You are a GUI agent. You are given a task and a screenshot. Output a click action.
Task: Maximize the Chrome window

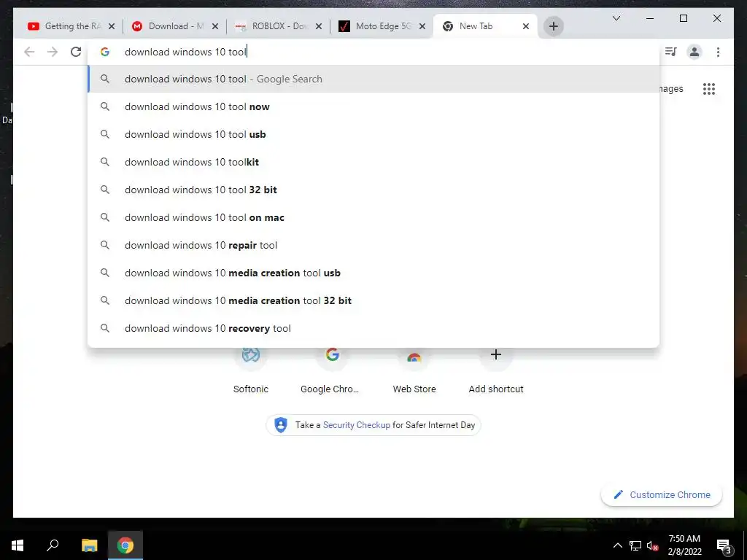point(683,18)
